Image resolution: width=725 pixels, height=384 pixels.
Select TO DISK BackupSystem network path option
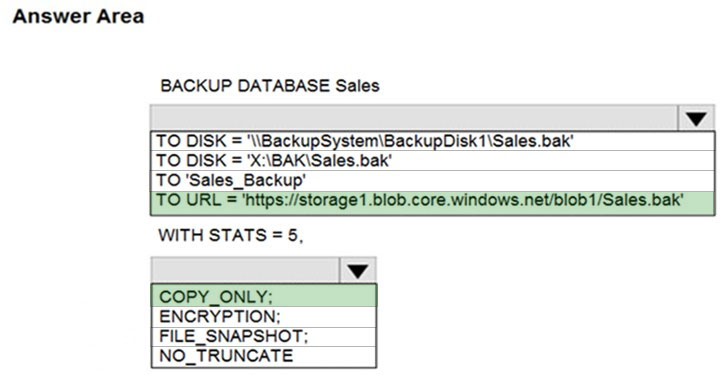coord(432,141)
